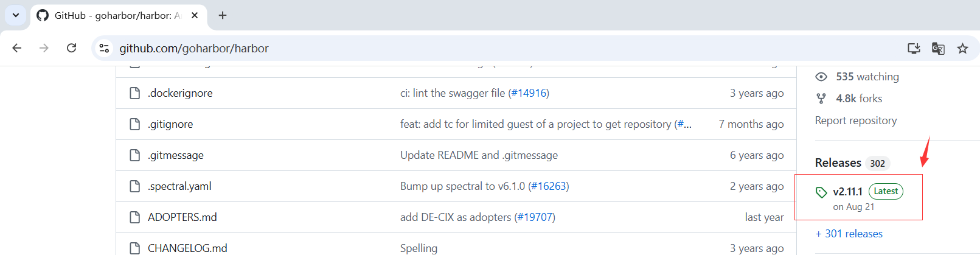Viewport: 980px width, 255px height.
Task: Bookmark this page with the star icon
Action: pos(962,48)
